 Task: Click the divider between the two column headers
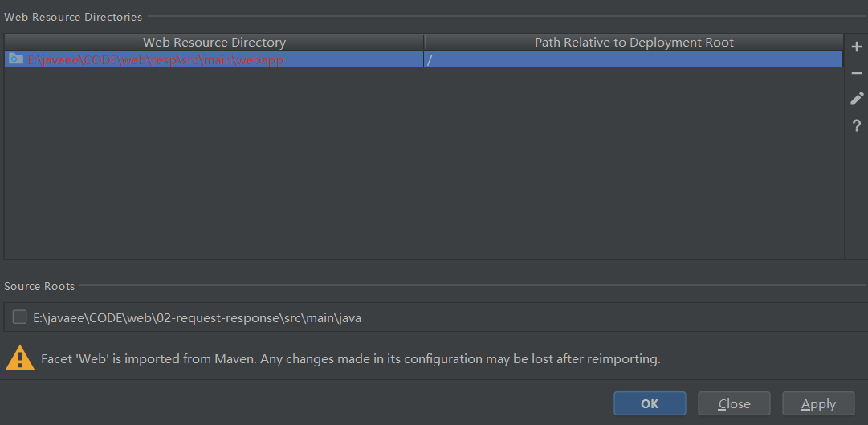pyautogui.click(x=424, y=42)
